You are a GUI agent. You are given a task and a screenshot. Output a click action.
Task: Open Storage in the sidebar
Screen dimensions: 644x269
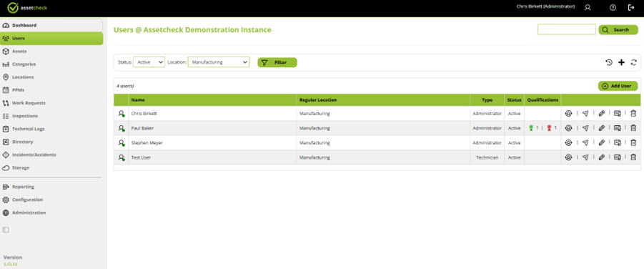coord(51,168)
